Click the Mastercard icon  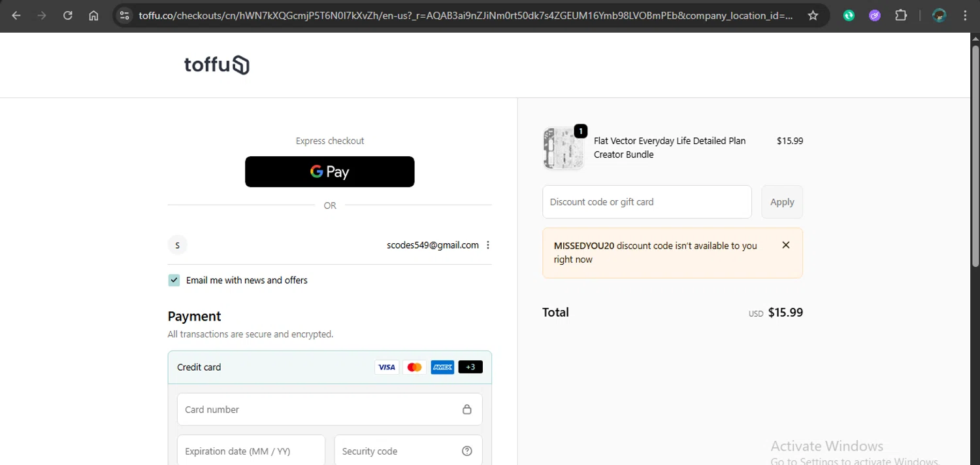pyautogui.click(x=414, y=367)
